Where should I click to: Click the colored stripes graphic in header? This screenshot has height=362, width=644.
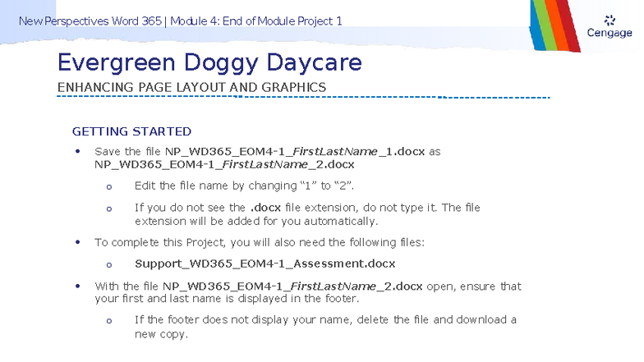coord(555,26)
